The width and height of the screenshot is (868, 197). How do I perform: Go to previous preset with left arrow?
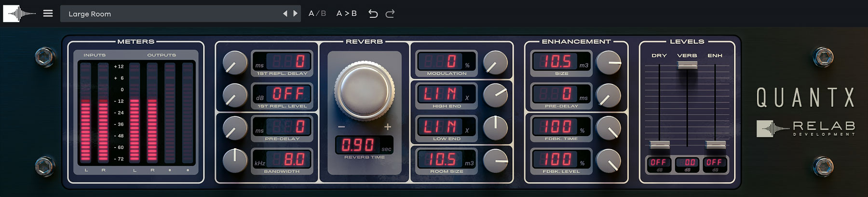285,14
